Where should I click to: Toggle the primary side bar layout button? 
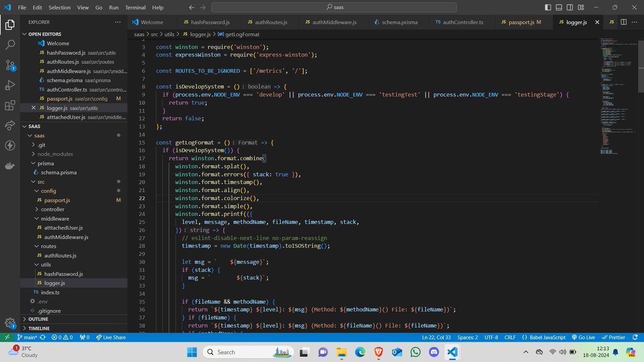pyautogui.click(x=548, y=8)
